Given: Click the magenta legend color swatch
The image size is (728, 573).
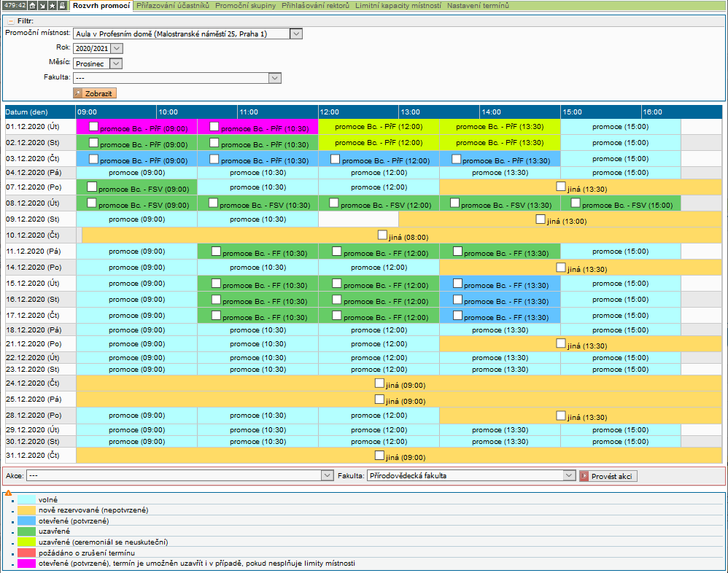Looking at the screenshot, I should tap(27, 564).
